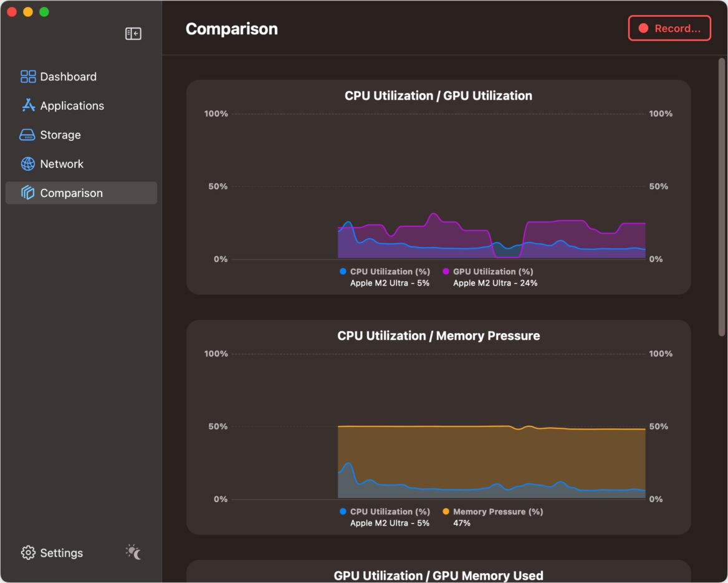Click the Applications icon in sidebar

point(28,105)
